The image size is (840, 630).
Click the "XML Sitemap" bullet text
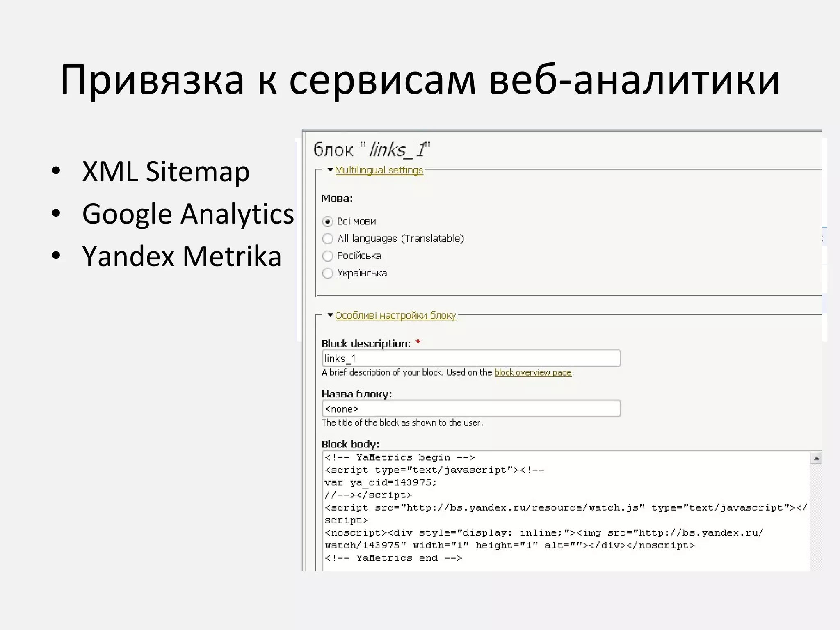coord(166,171)
